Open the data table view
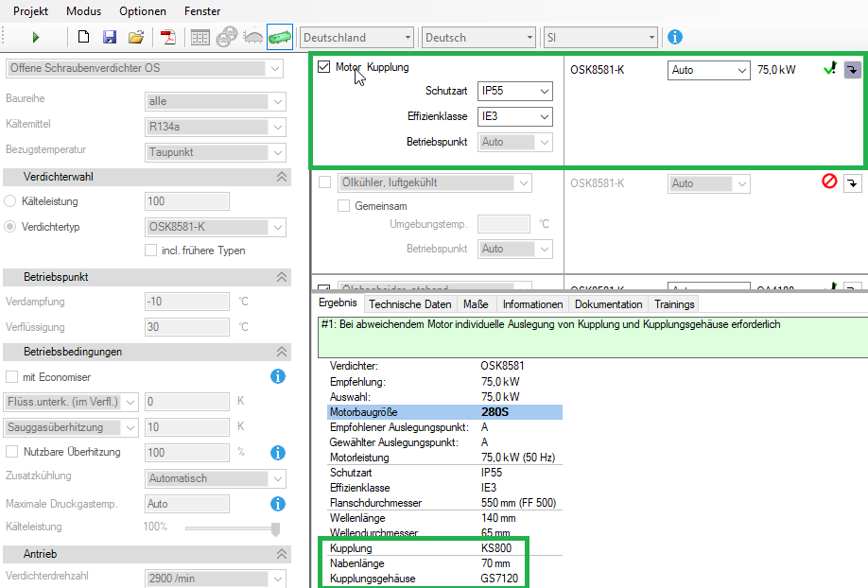This screenshot has width=868, height=588. [200, 38]
